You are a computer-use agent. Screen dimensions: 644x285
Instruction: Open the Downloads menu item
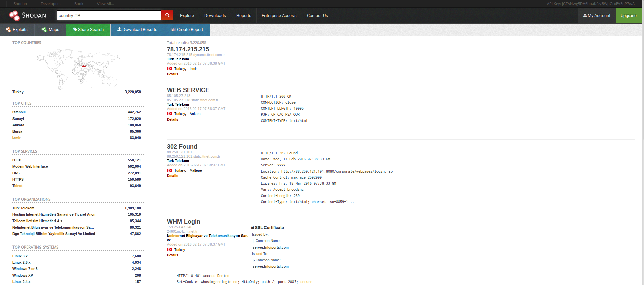pyautogui.click(x=215, y=16)
